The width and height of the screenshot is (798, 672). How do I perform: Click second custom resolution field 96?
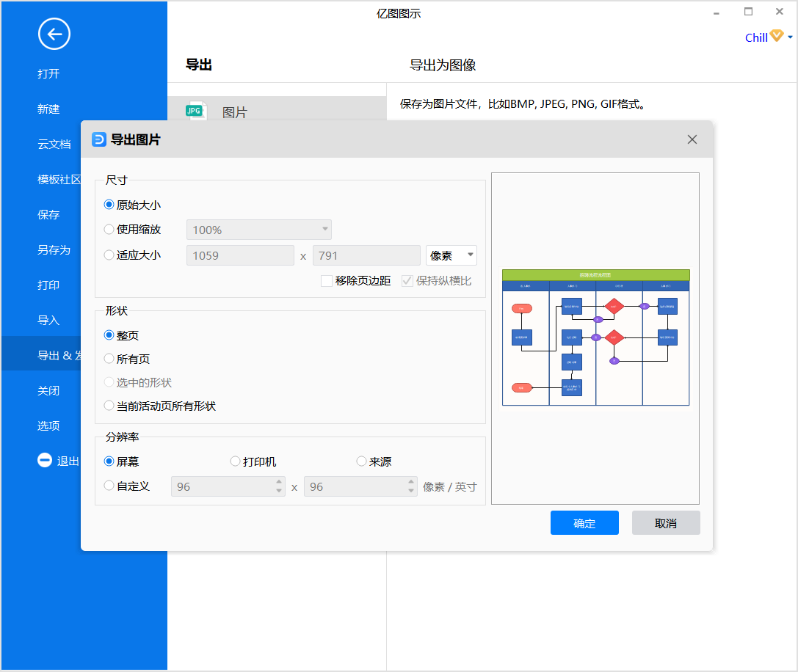pos(361,487)
